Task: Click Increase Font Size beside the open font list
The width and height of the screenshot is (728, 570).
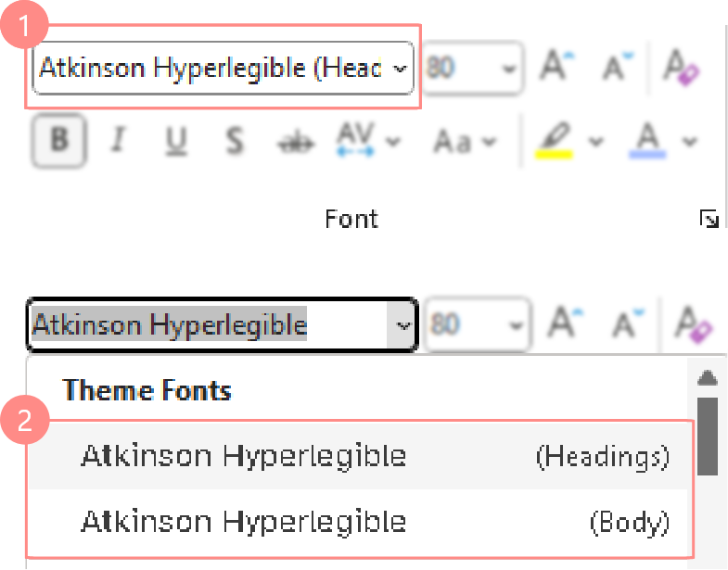Action: click(565, 323)
